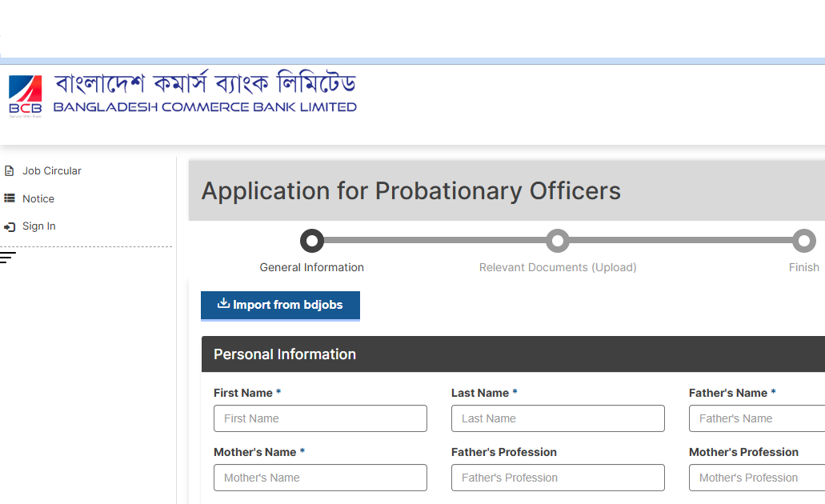The height and width of the screenshot is (504, 825).
Task: Focus the Mother's Profession input field
Action: coord(757,478)
